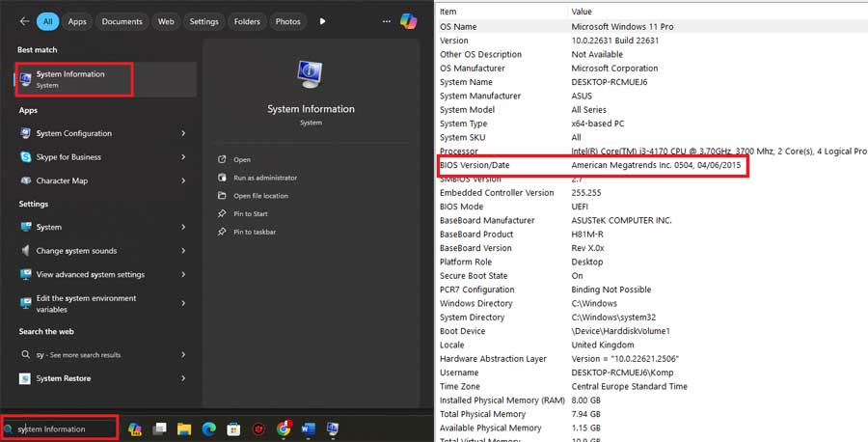Click Open in the preview pane
Screen dimensions: 868x442
(x=242, y=159)
